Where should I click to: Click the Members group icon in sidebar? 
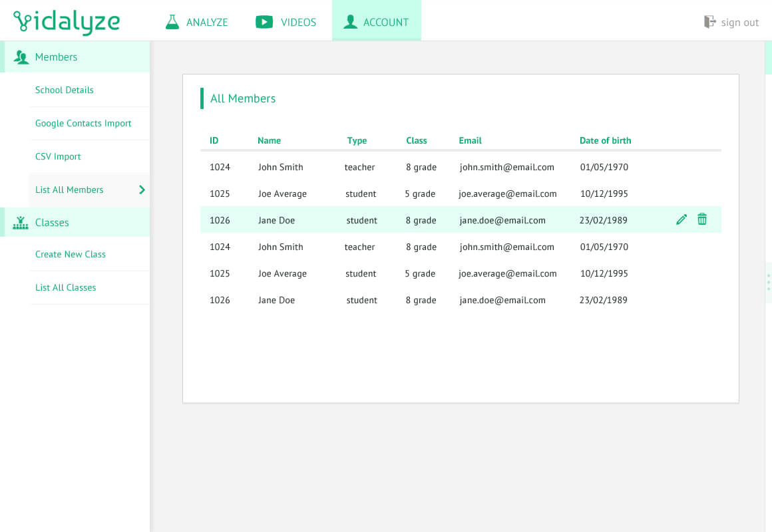point(21,57)
